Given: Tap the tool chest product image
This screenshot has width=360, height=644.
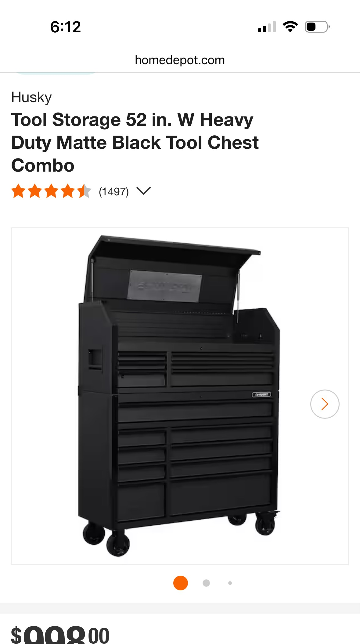Looking at the screenshot, I should (180, 396).
